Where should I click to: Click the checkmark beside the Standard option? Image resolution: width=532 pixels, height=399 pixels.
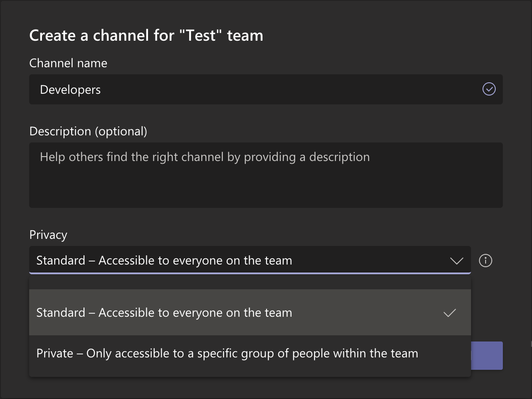click(x=449, y=313)
